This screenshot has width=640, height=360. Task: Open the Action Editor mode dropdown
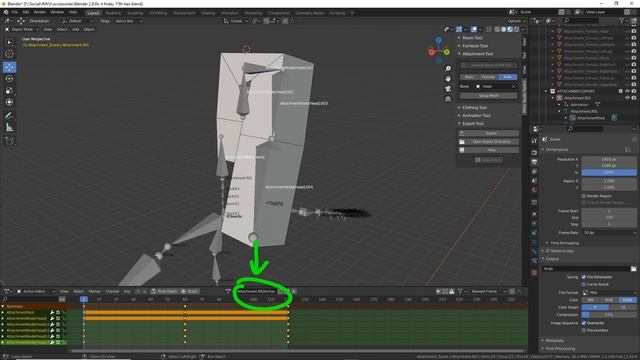(35, 291)
